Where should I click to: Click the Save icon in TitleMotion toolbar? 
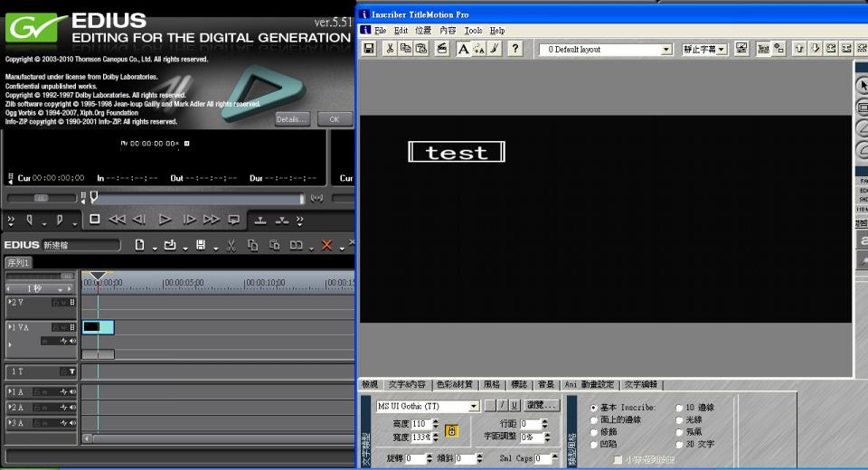point(369,49)
